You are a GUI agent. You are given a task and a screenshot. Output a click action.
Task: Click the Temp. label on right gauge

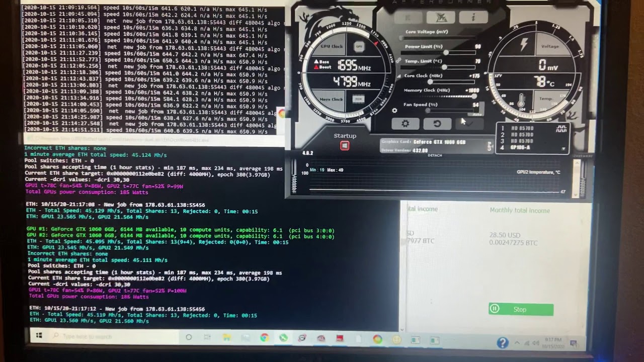tap(545, 99)
